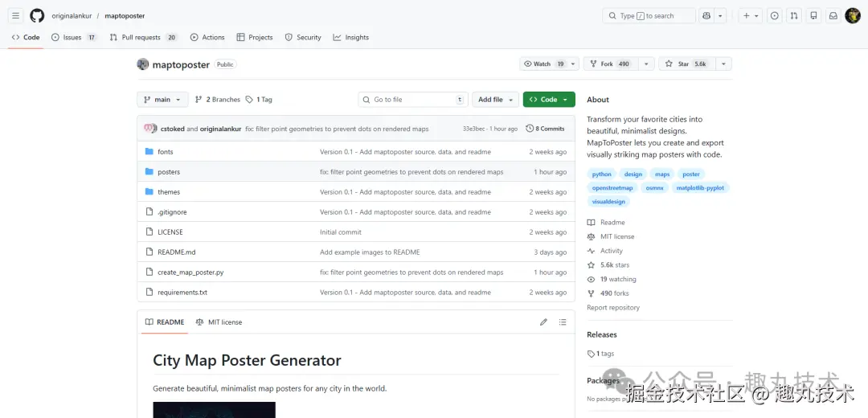Open the 490 forks link
The height and width of the screenshot is (418, 868).
(608, 293)
